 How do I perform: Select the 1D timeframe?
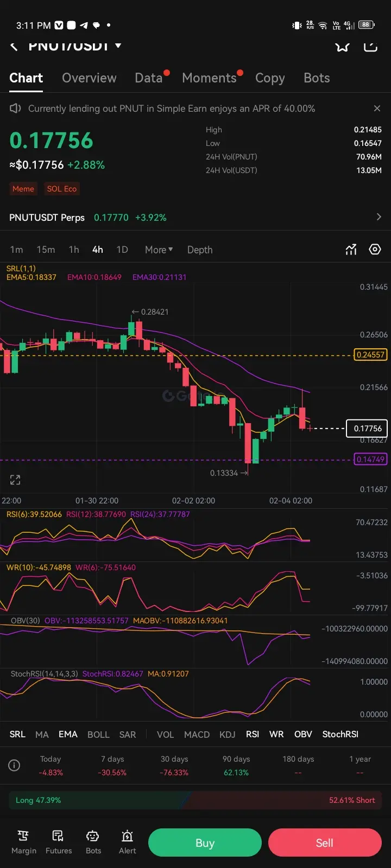[122, 250]
